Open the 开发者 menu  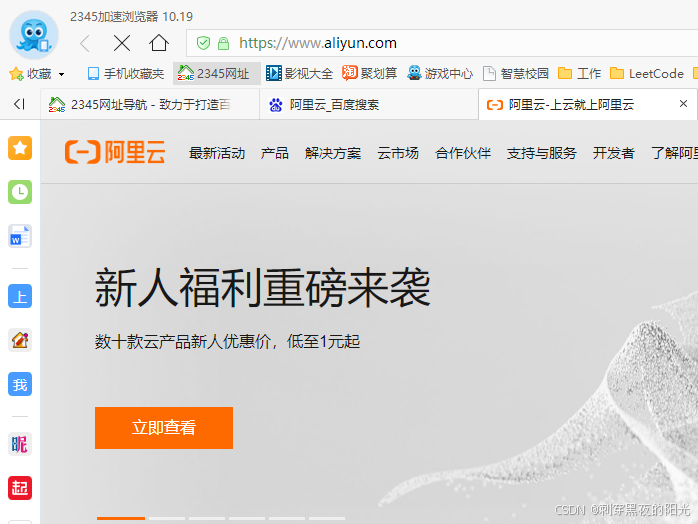coord(613,153)
